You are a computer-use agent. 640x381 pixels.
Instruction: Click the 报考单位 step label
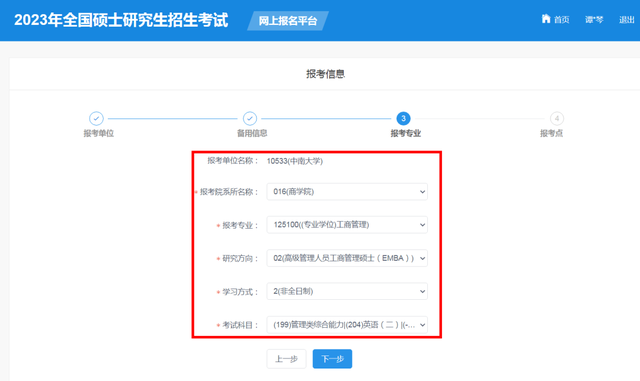[99, 133]
